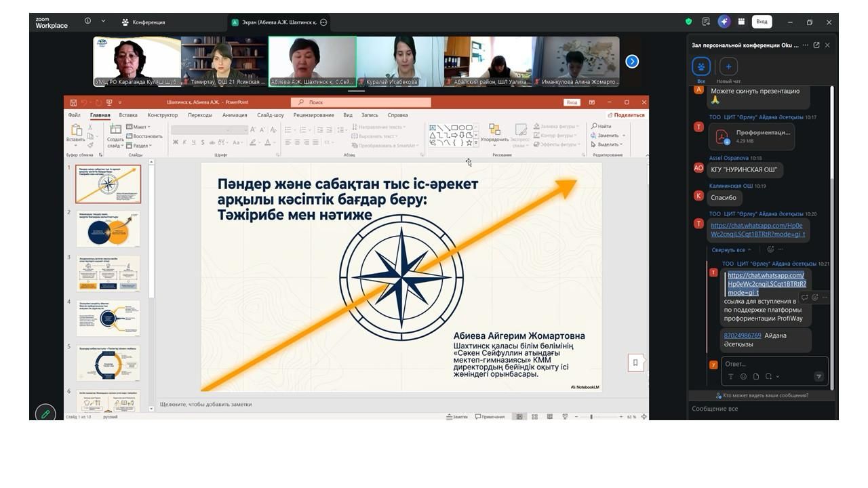
Task: Open dropdown next to Zoom info icon
Action: click(x=103, y=21)
